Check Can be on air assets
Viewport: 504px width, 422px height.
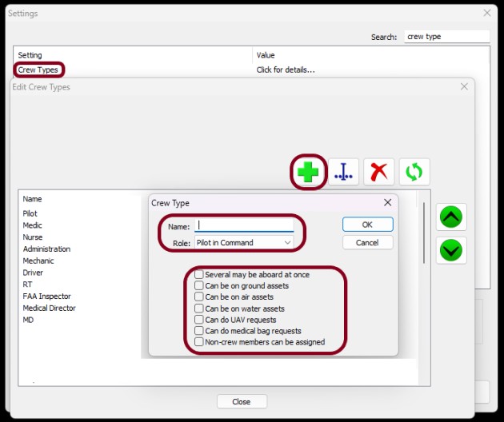click(x=199, y=297)
